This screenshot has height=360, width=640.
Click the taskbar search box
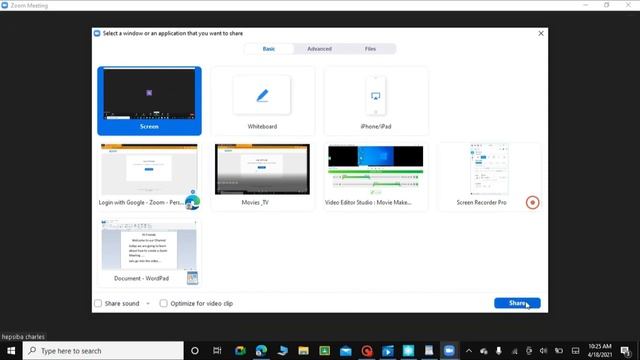click(103, 351)
